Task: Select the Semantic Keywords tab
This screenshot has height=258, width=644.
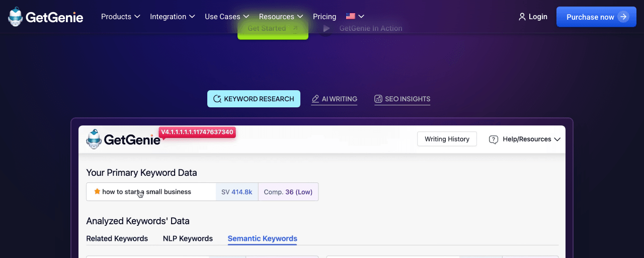Action: (262, 238)
